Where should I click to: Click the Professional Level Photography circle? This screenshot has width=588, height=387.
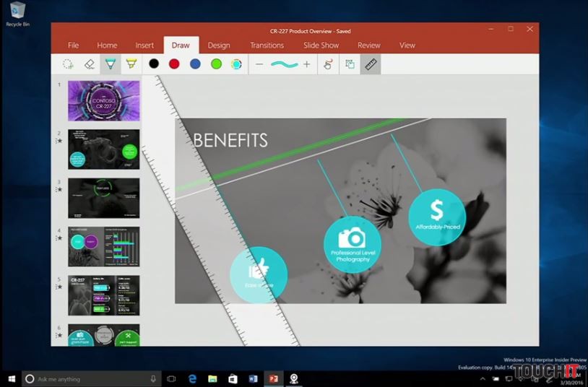coord(353,244)
